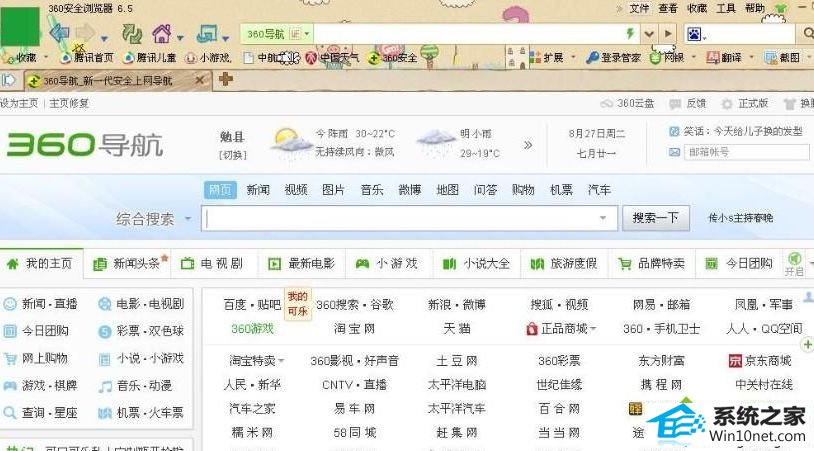The width and height of the screenshot is (814, 451).
Task: Close the 360导航 browser tab
Action: tap(199, 80)
